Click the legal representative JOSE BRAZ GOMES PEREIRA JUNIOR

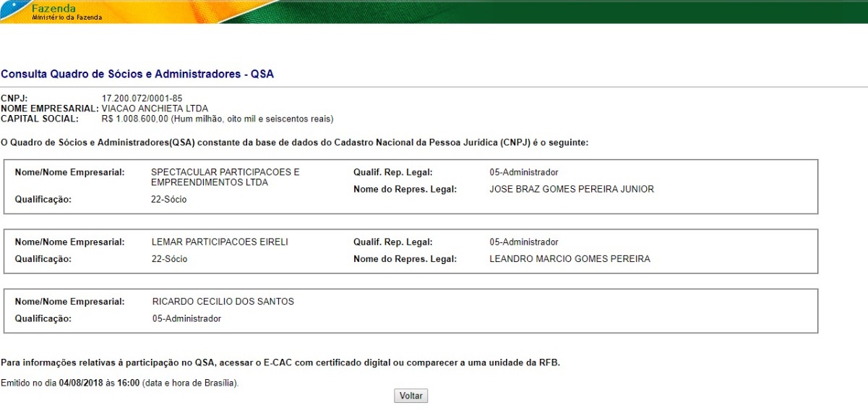point(571,190)
